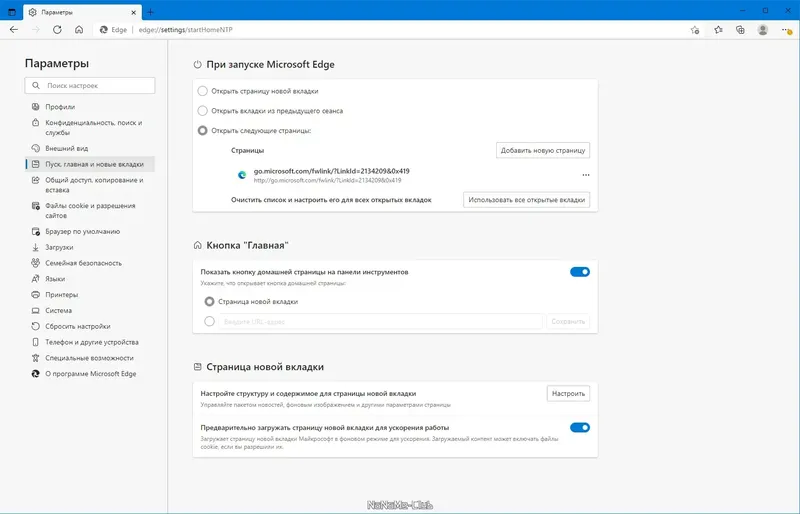Click the "Настроить" button
800x514 pixels.
coord(567,394)
